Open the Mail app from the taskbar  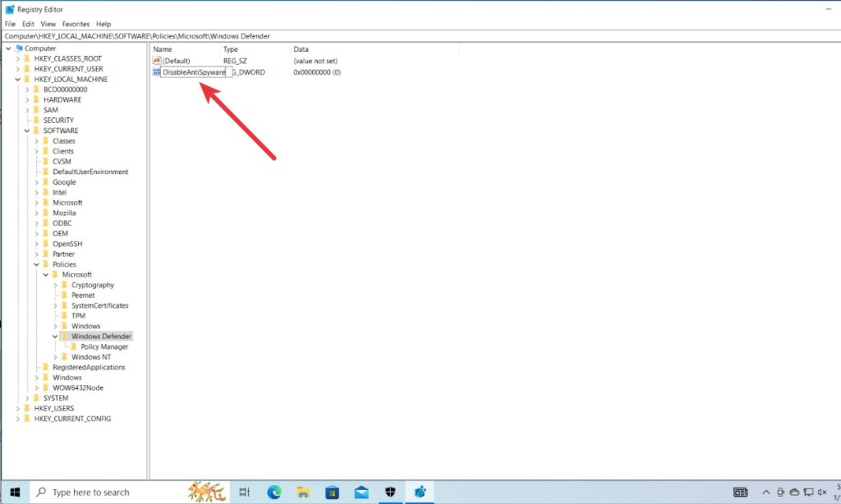(x=361, y=493)
